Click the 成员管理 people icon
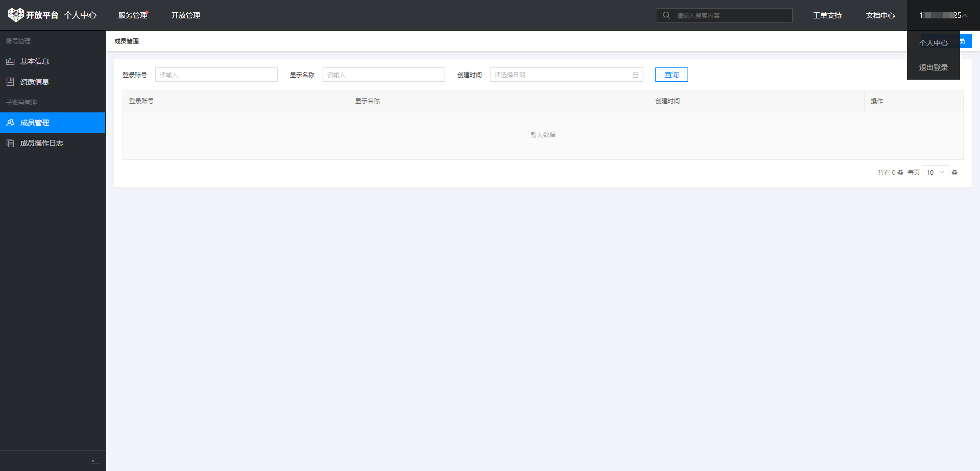This screenshot has width=980, height=471. 10,123
